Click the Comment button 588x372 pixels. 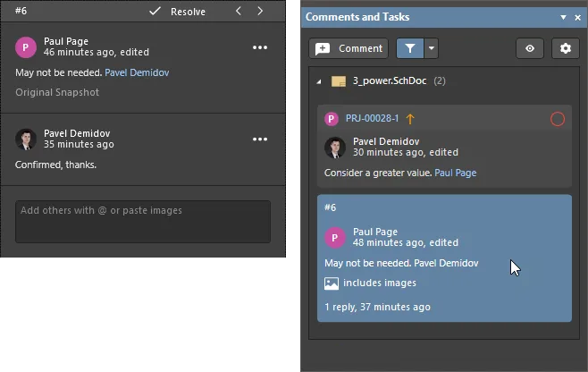click(x=349, y=48)
